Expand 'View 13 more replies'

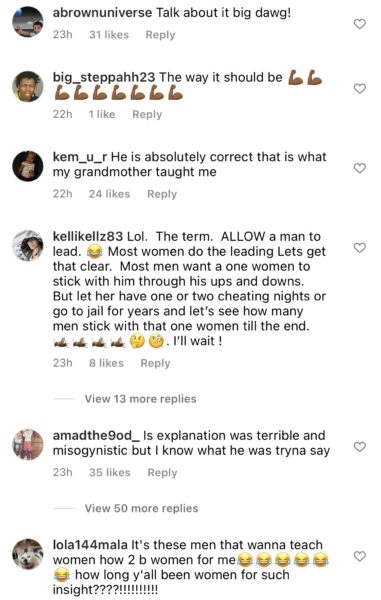pos(140,399)
